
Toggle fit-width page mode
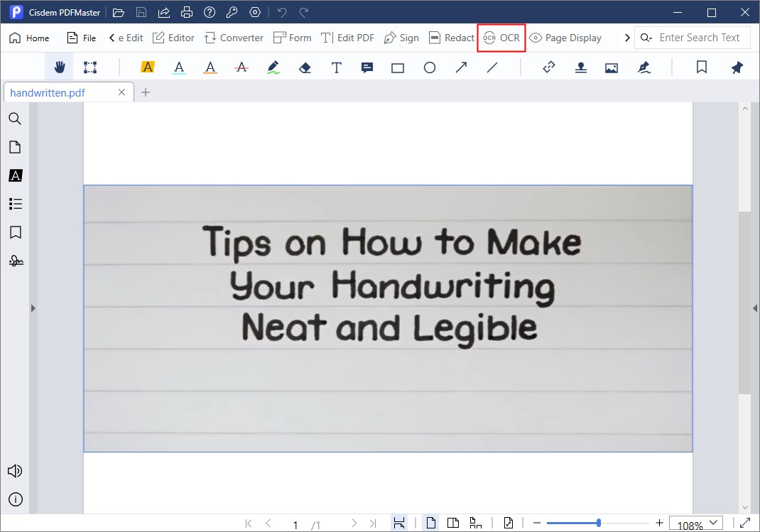point(399,523)
